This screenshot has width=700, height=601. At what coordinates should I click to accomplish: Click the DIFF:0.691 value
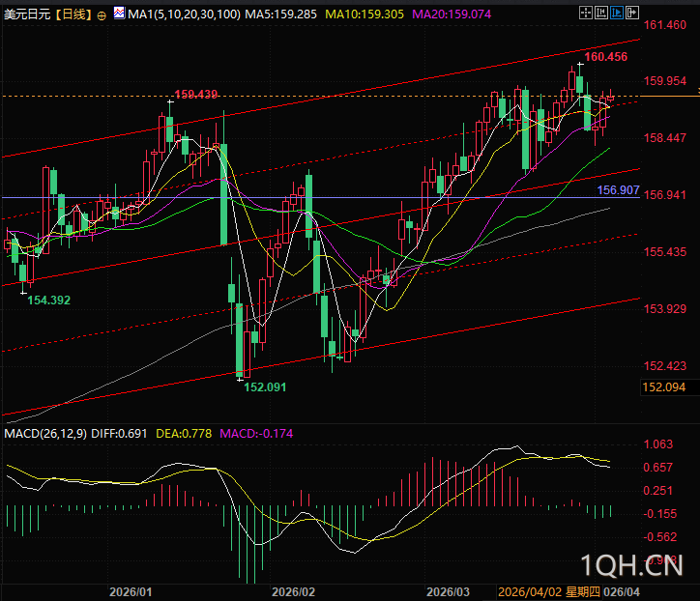tap(119, 433)
